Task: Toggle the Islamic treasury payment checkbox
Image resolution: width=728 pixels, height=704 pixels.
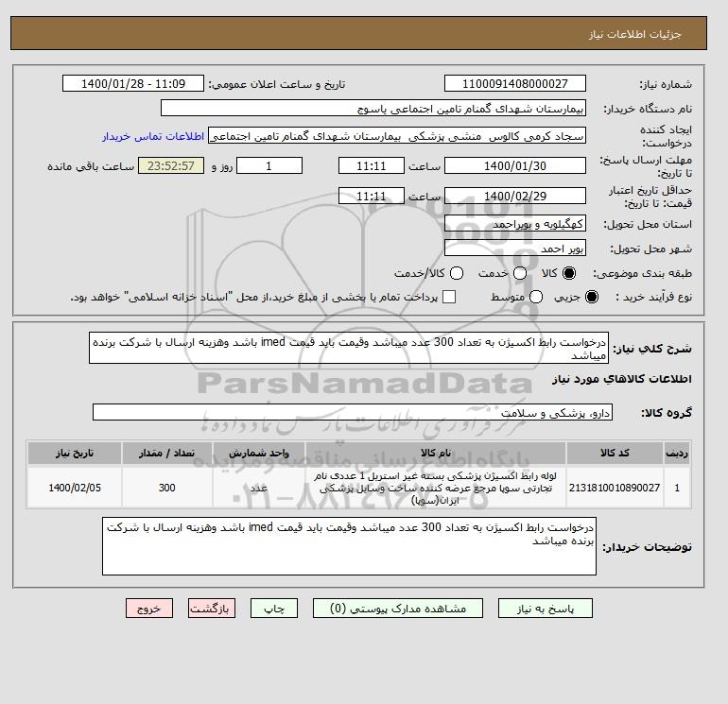Action: (449, 297)
